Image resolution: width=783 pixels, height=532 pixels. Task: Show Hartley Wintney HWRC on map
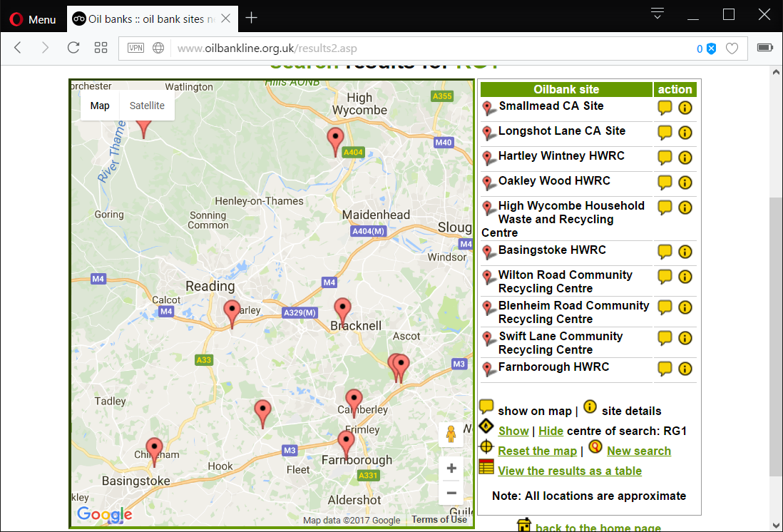coord(665,158)
